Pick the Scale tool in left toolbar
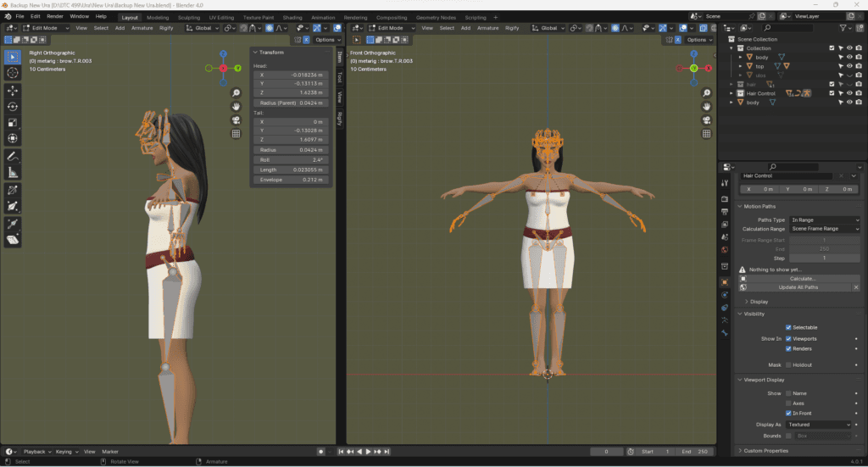Viewport: 868px width, 467px height. (x=13, y=123)
